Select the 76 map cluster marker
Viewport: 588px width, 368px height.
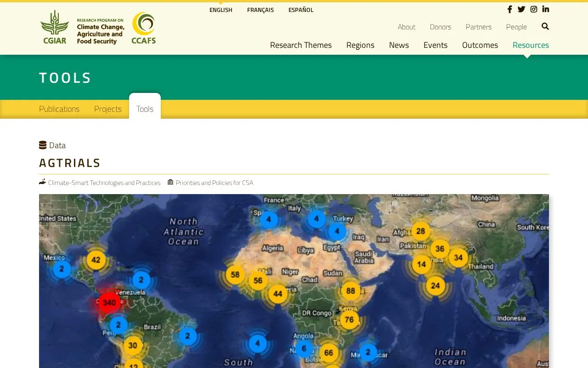[x=349, y=320]
